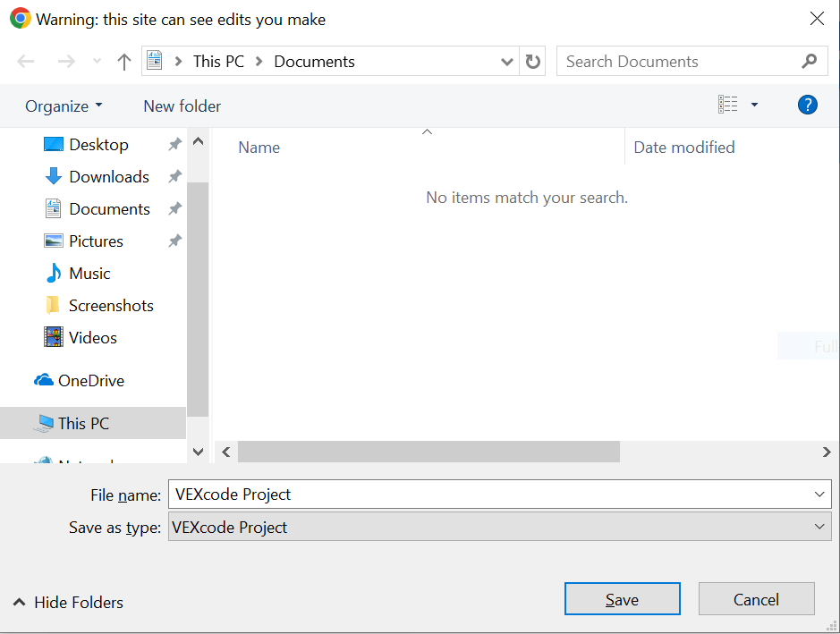This screenshot has width=840, height=634.
Task: Open the Save as type dropdown
Action: tap(819, 527)
